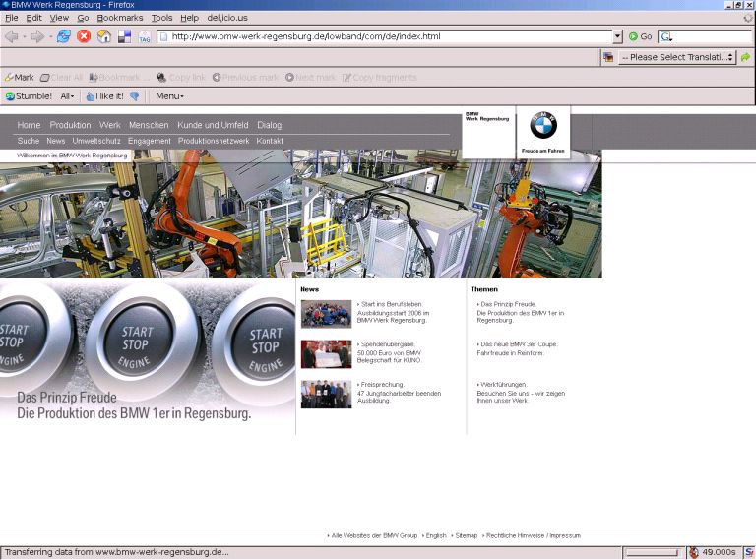
Task: Click the green translate arrow icon
Action: click(745, 57)
